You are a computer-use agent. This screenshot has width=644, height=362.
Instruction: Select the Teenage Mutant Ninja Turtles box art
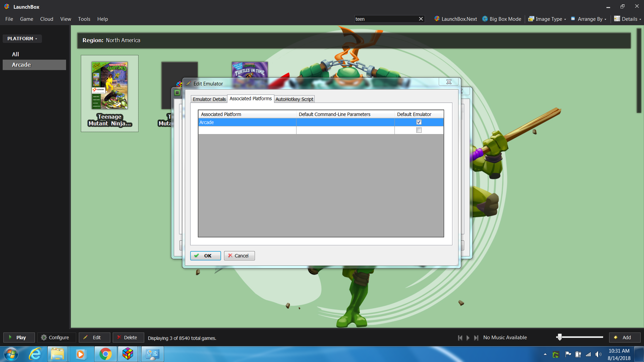(x=110, y=85)
